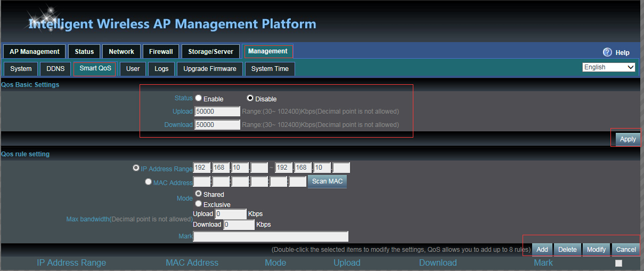
Task: Go to the DDNS sub-tab
Action: tap(55, 69)
